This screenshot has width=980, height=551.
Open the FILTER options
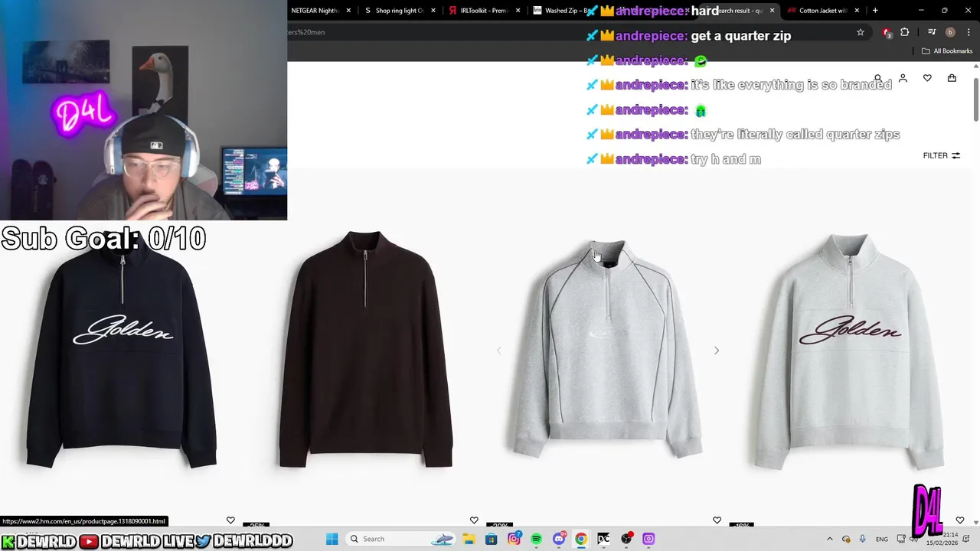[x=941, y=155]
